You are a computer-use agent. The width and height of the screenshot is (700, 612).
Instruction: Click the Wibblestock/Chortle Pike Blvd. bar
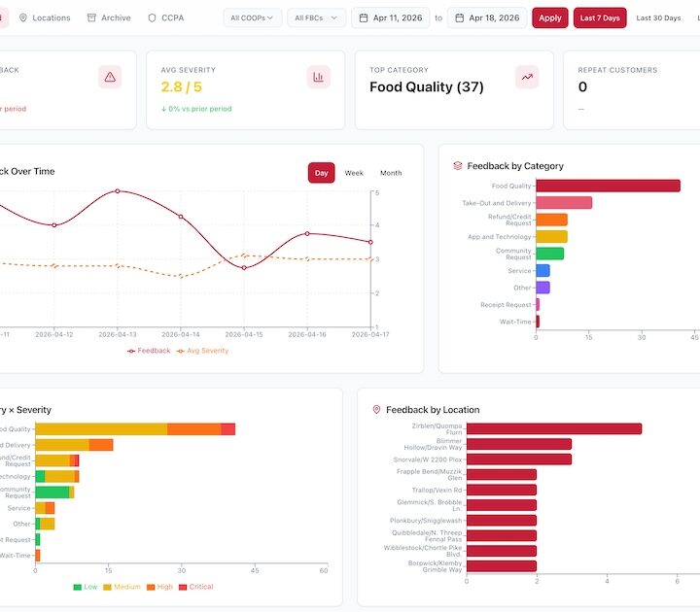[502, 551]
